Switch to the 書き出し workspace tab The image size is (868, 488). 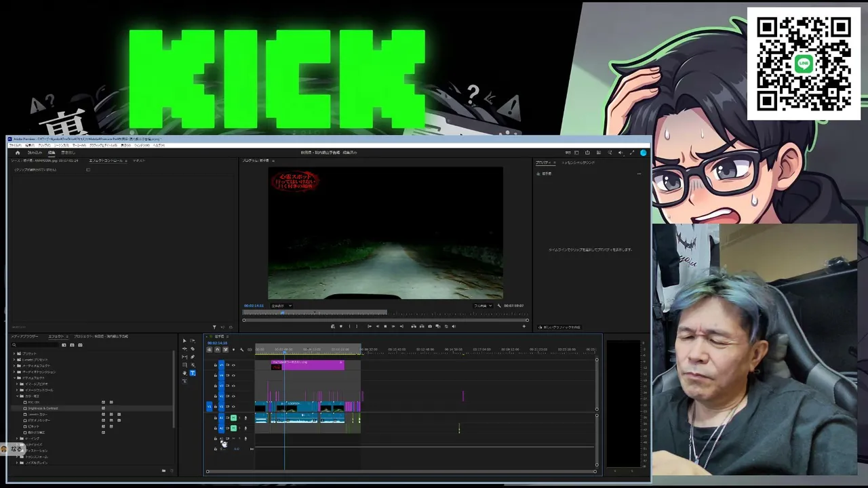tap(68, 152)
